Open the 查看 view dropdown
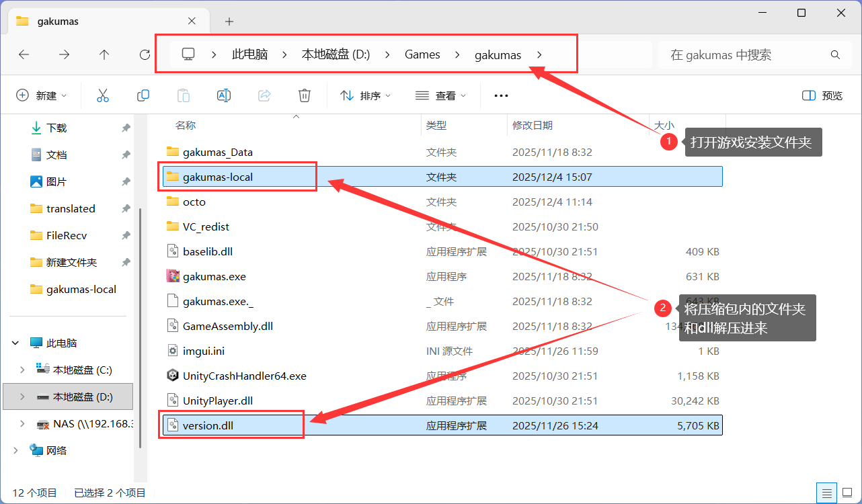862x504 pixels. (441, 95)
